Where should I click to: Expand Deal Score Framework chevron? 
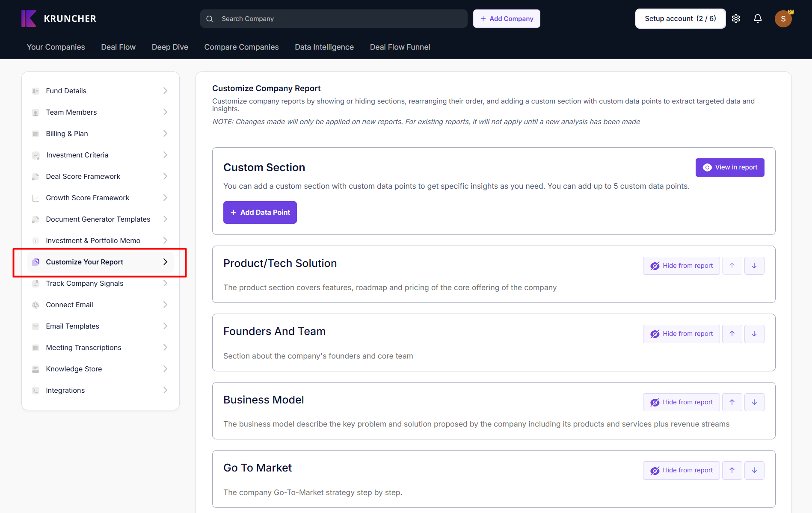click(x=165, y=176)
